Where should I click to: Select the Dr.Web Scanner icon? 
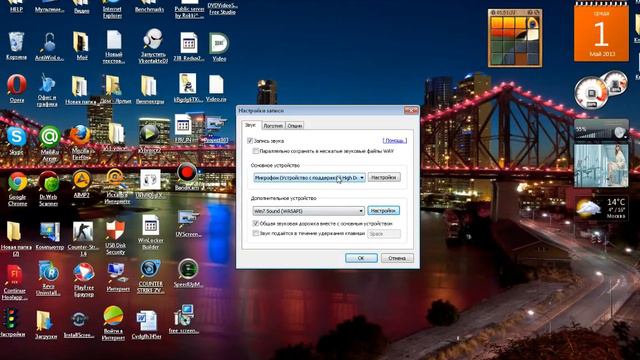[49, 189]
